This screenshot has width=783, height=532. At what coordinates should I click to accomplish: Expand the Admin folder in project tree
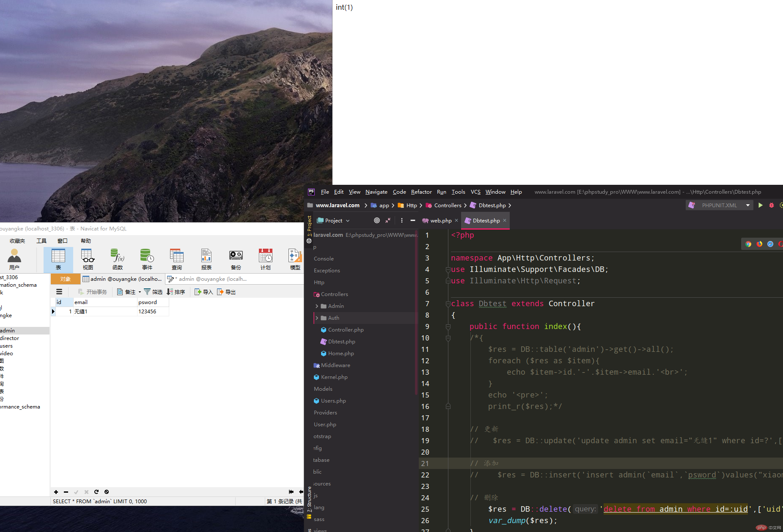pos(317,306)
